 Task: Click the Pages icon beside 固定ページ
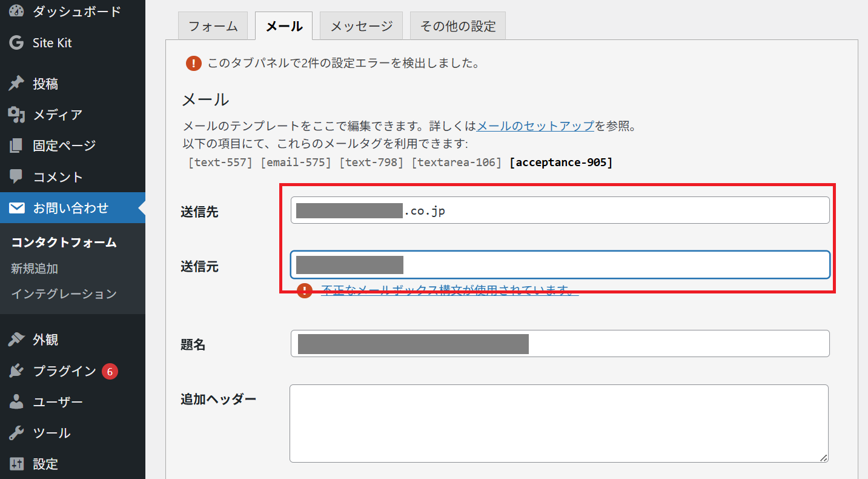(x=16, y=146)
